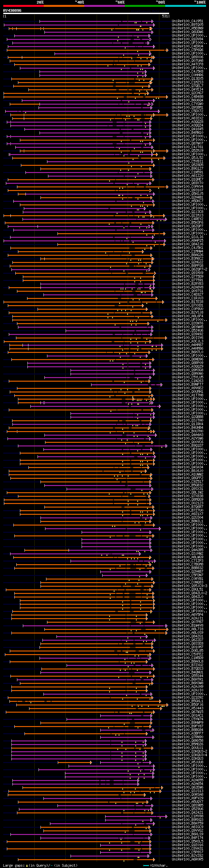The width and height of the screenshot is (209, 868).
Task: Click the red ~20% identity legend segment
Action: click(x=23, y=6)
